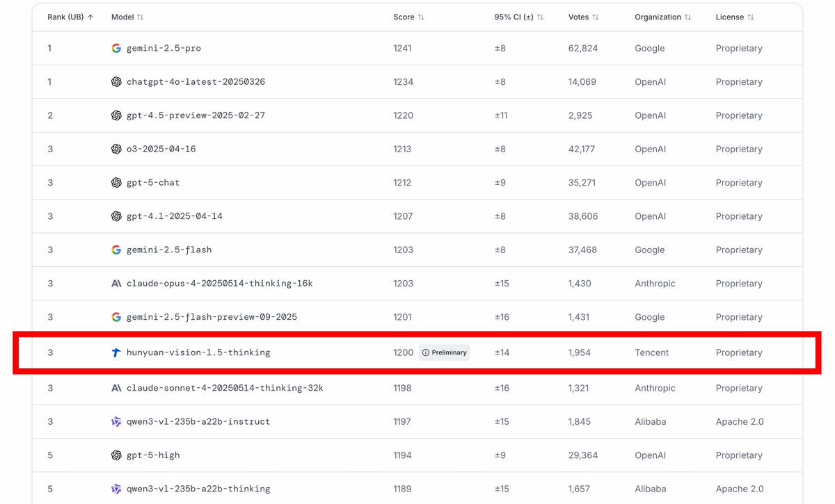The height and width of the screenshot is (504, 835).
Task: Sort by the License column header
Action: [x=735, y=17]
